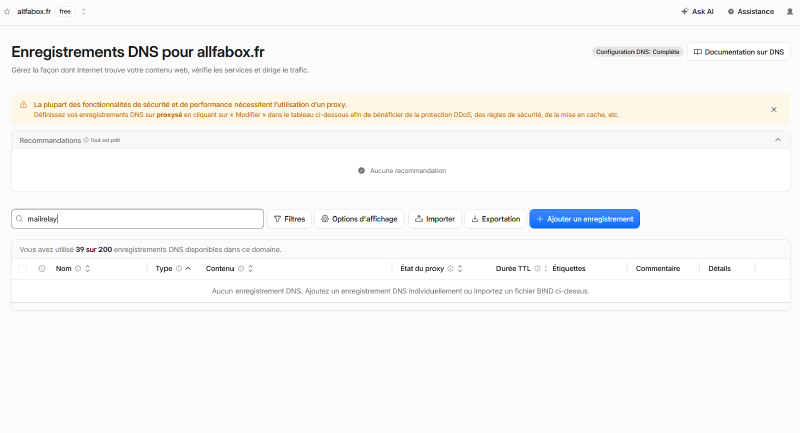Sort records by Durée TTL

click(545, 268)
